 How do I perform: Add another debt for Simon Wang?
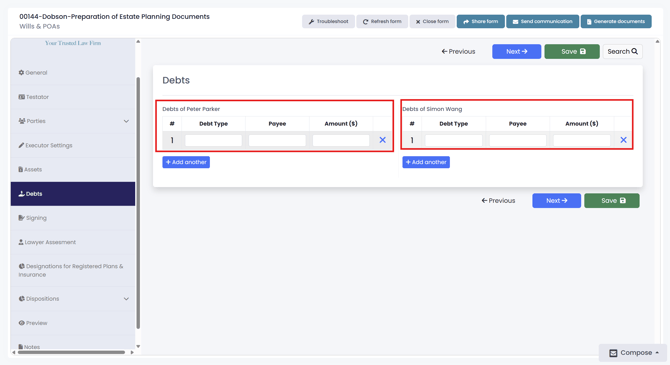(426, 162)
